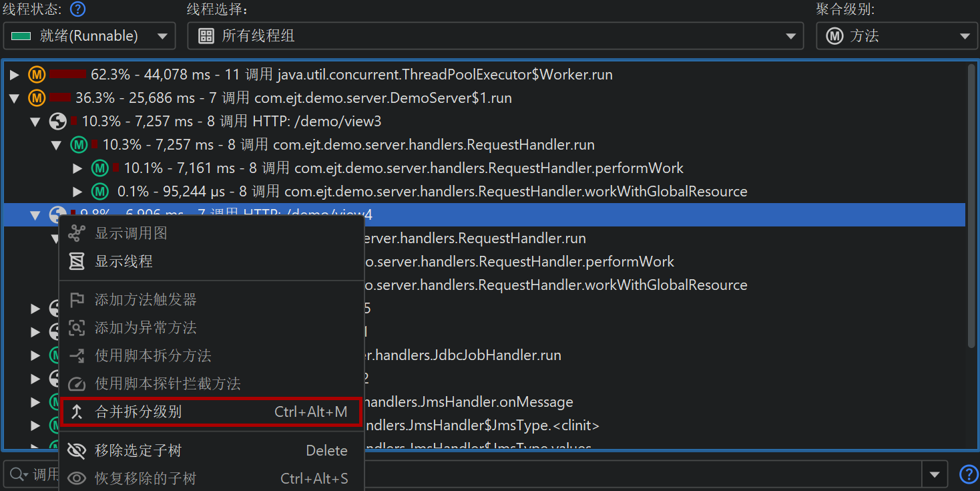Click the call tree vertical scrollbar
The height and width of the screenshot is (491, 980).
point(971,206)
